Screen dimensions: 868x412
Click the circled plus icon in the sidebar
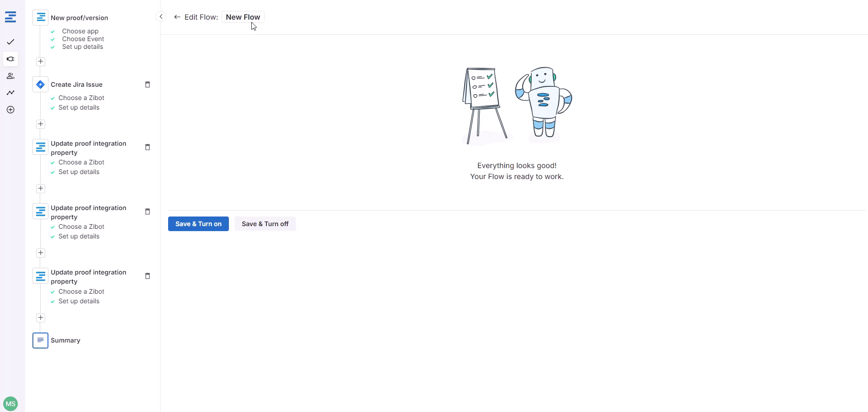pos(11,110)
